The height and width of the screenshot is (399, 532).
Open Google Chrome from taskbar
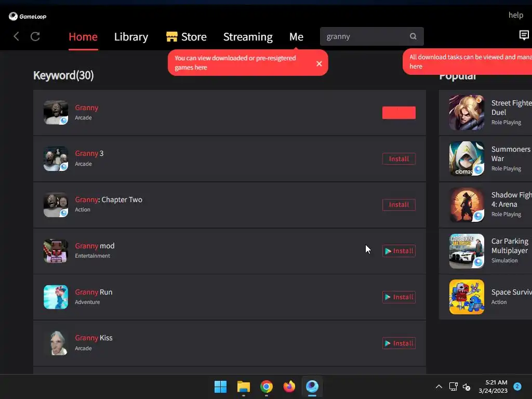[x=267, y=387]
